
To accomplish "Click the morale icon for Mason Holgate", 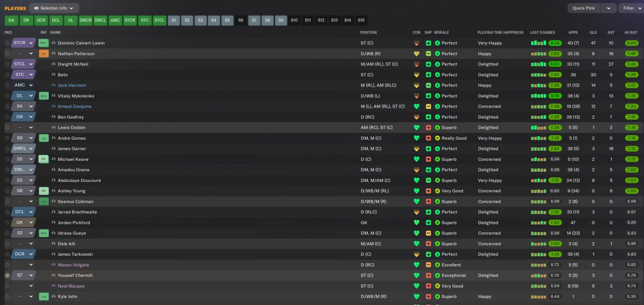I will [438, 264].
